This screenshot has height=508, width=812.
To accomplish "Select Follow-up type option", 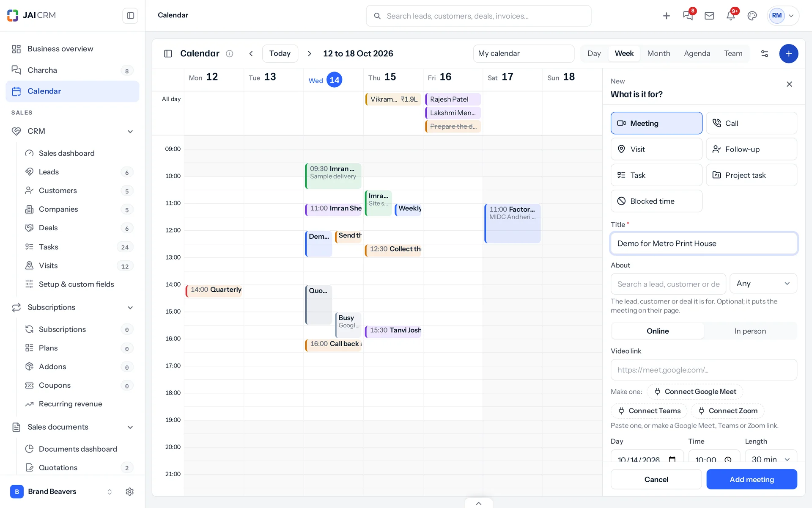I will 752,149.
